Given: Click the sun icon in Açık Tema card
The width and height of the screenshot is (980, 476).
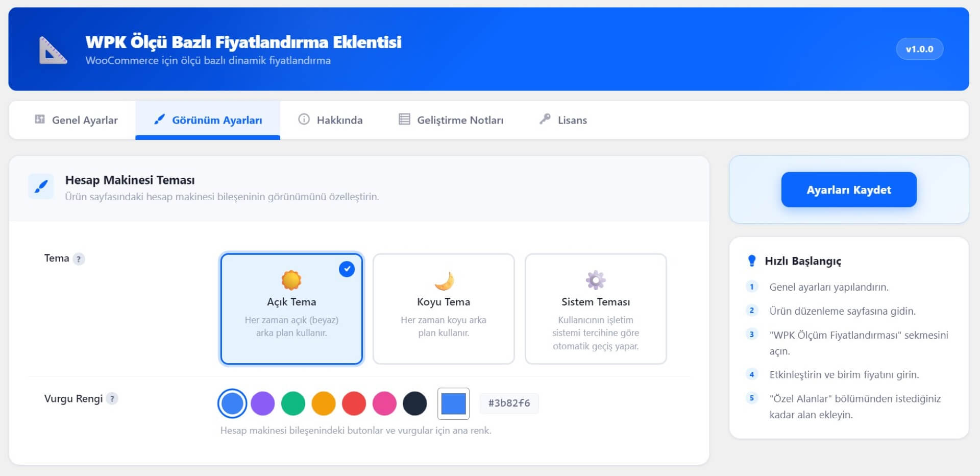Looking at the screenshot, I should (291, 280).
